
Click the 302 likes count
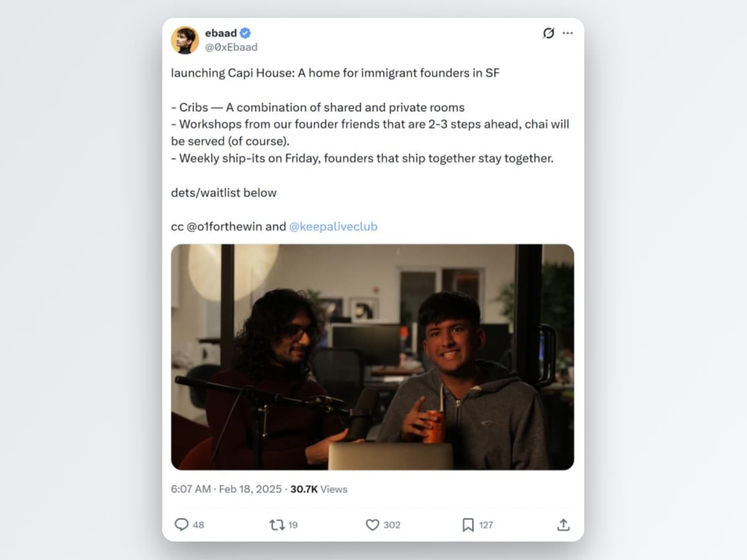click(392, 525)
